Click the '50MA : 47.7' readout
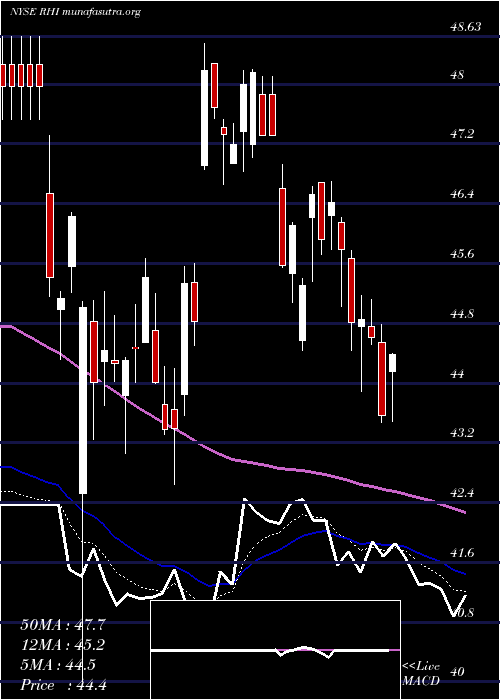 pos(63,625)
